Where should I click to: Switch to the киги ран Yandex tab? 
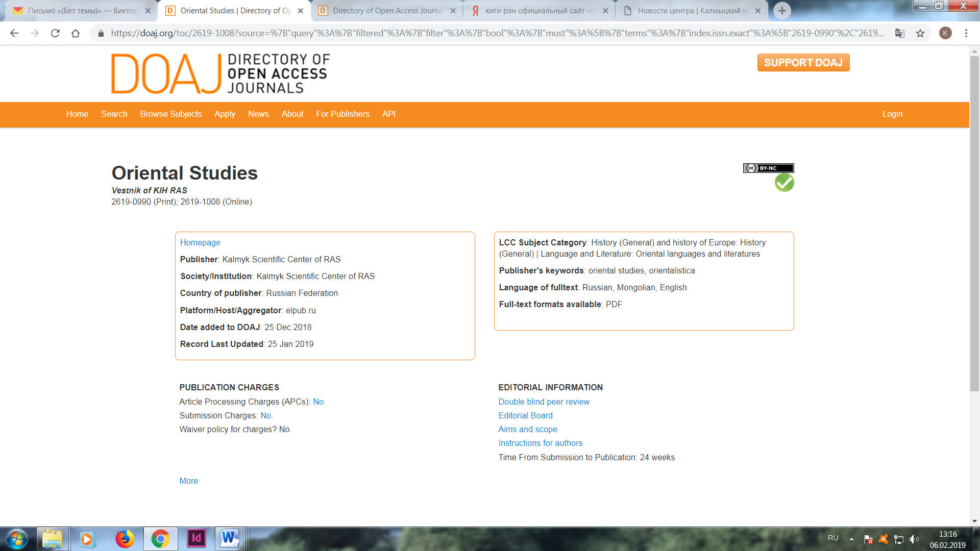539,11
